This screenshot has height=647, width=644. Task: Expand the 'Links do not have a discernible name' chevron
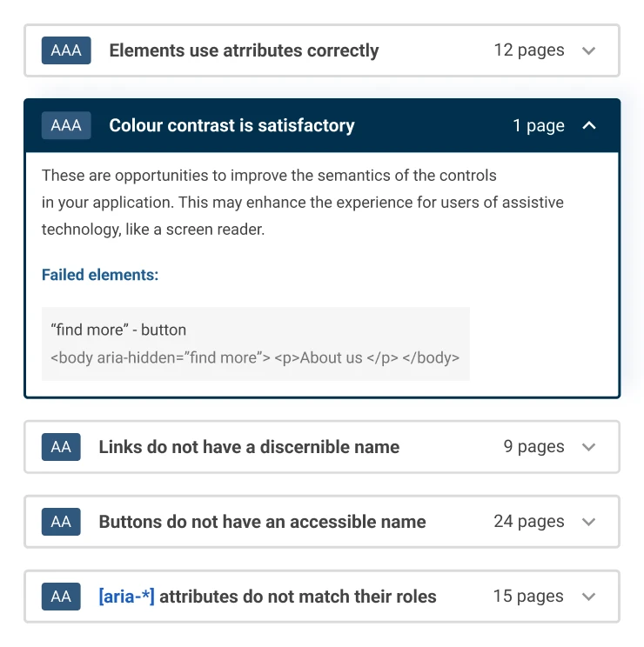(x=589, y=447)
